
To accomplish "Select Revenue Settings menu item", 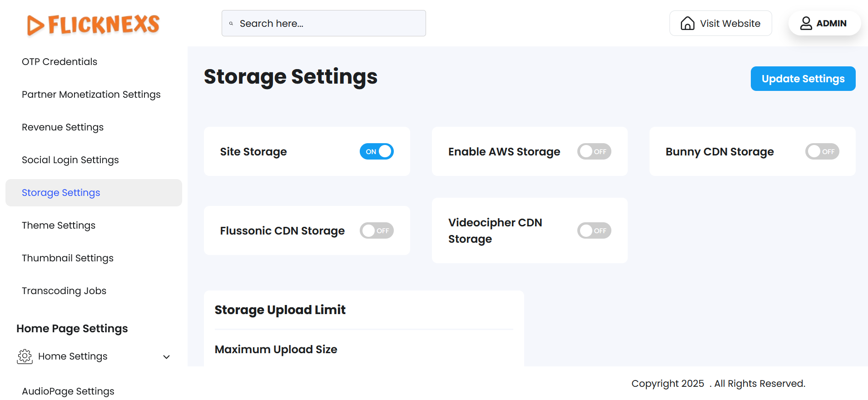I will click(x=63, y=127).
